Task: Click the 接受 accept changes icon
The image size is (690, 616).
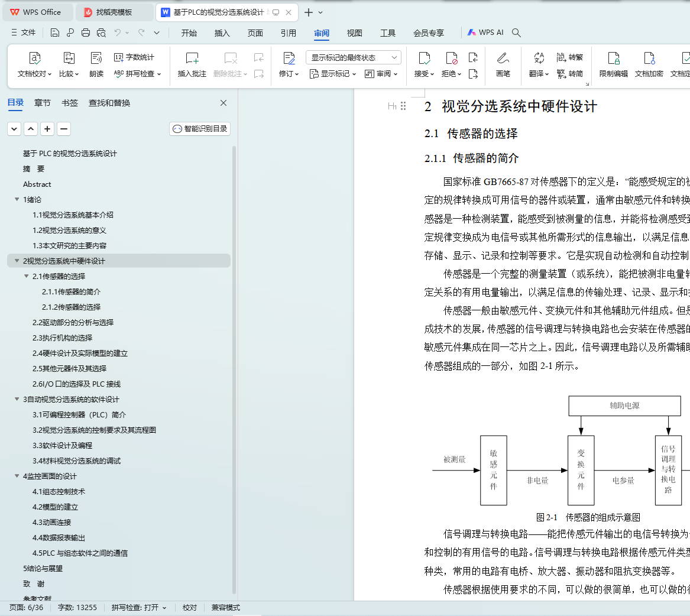Action: [424, 58]
